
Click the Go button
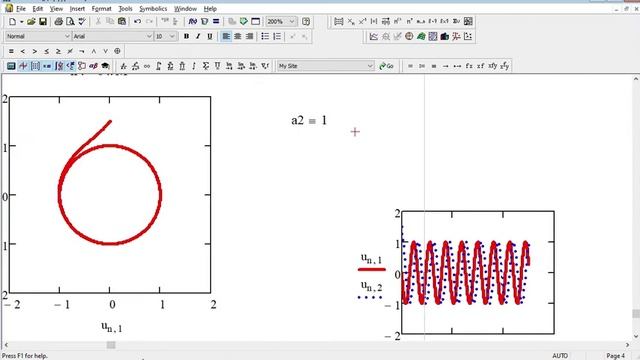[386, 66]
